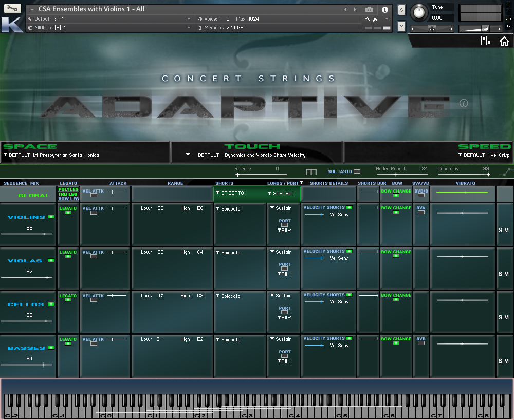Go to next instrument preset arrow
Image resolution: width=514 pixels, height=420 pixels.
(x=354, y=10)
